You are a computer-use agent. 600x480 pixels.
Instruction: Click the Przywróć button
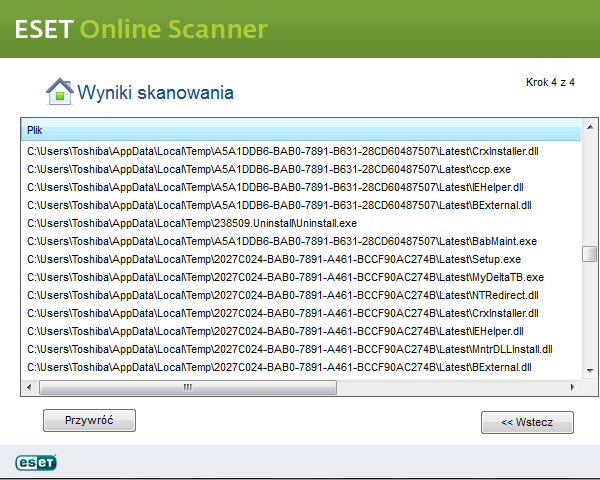coord(89,420)
